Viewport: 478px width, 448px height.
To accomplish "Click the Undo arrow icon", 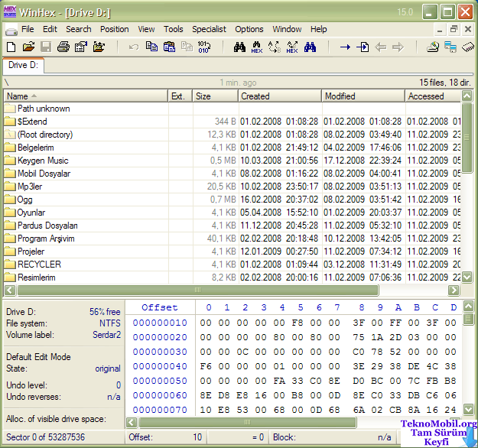I will tap(134, 47).
